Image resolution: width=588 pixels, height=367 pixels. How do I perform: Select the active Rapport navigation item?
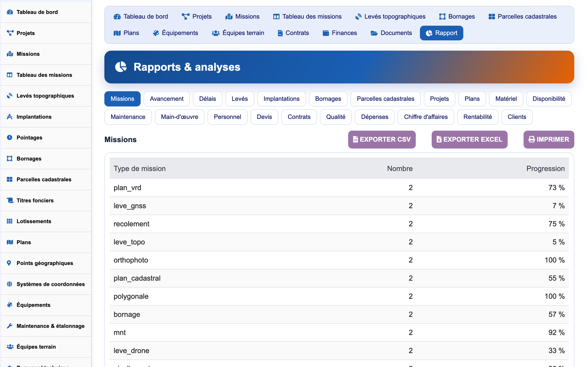[441, 33]
